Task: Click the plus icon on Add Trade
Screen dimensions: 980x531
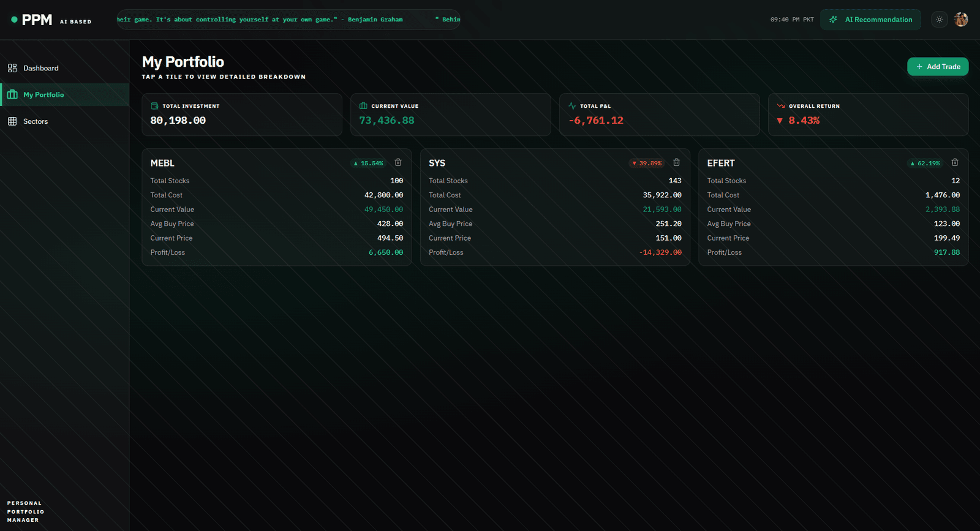Action: [x=919, y=67]
